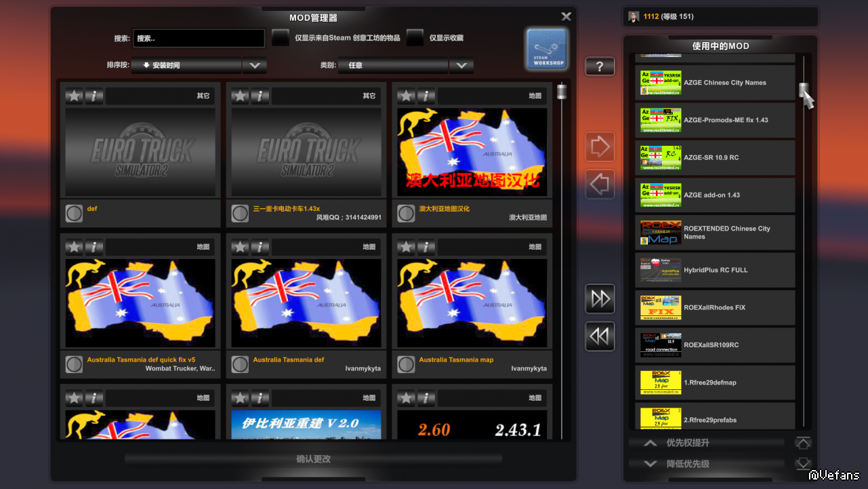Activate selected mod with single right arrow
The height and width of the screenshot is (489, 868).
600,147
